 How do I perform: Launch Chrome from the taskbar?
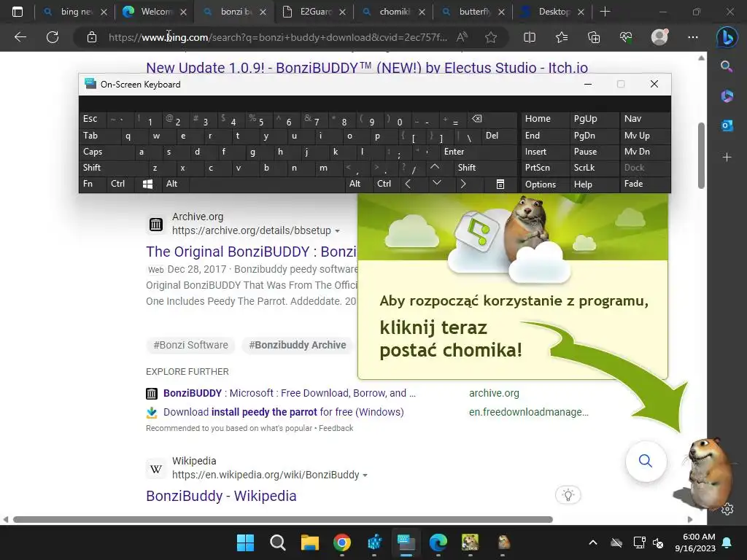342,542
